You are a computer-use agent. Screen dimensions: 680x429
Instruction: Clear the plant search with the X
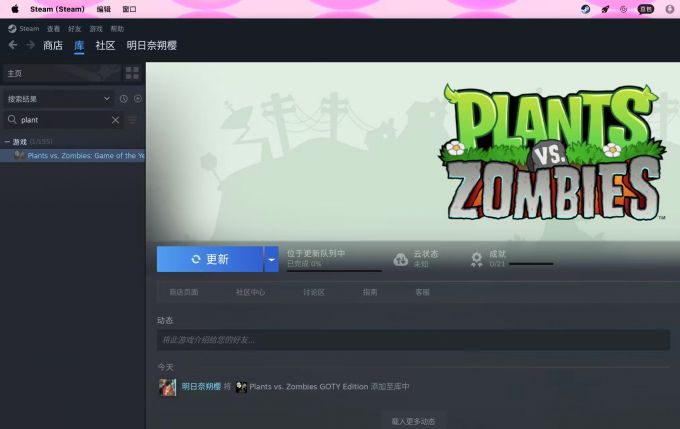pyautogui.click(x=115, y=120)
